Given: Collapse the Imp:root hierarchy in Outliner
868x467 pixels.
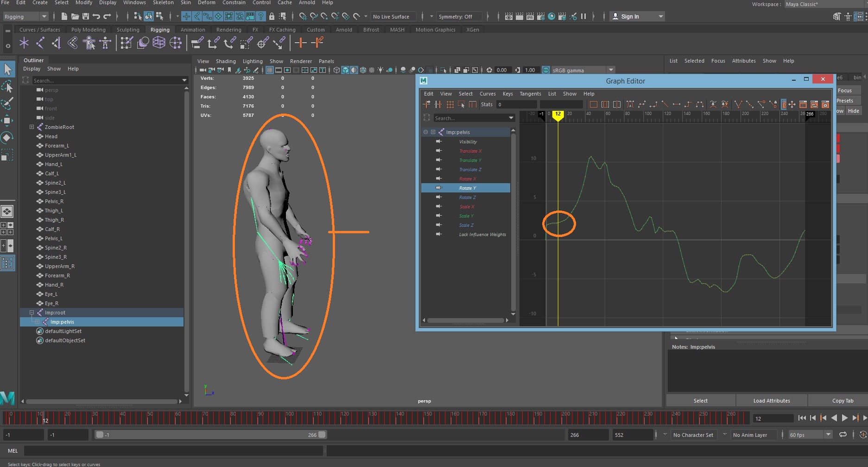Looking at the screenshot, I should (x=32, y=313).
